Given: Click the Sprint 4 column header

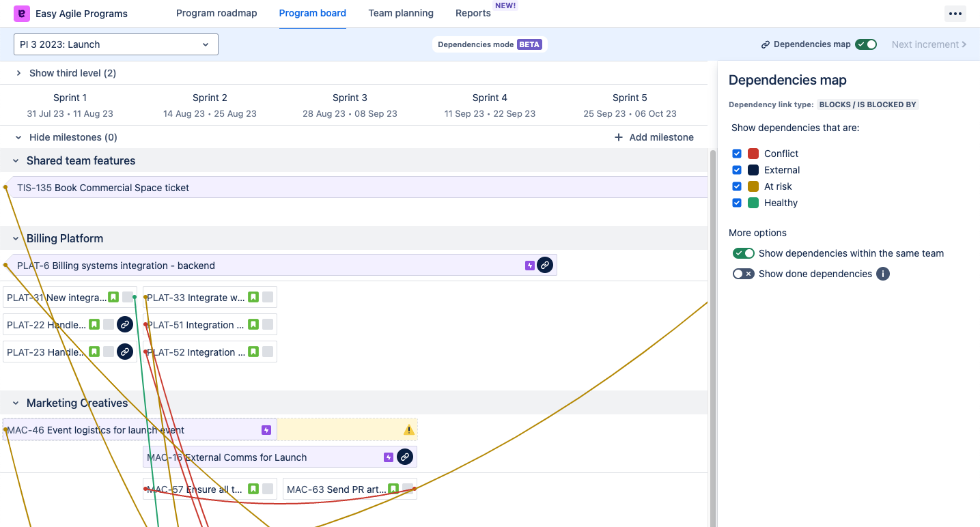Looking at the screenshot, I should (x=490, y=105).
